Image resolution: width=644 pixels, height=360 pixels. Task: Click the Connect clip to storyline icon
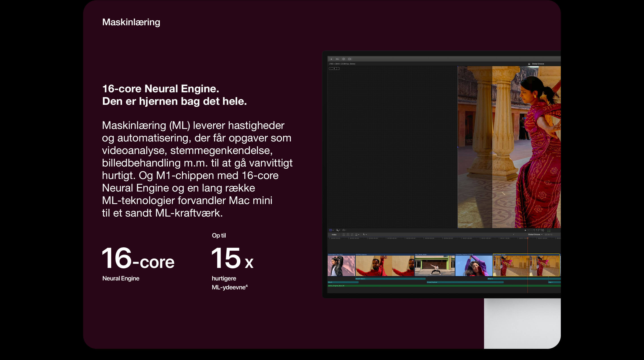point(344,235)
